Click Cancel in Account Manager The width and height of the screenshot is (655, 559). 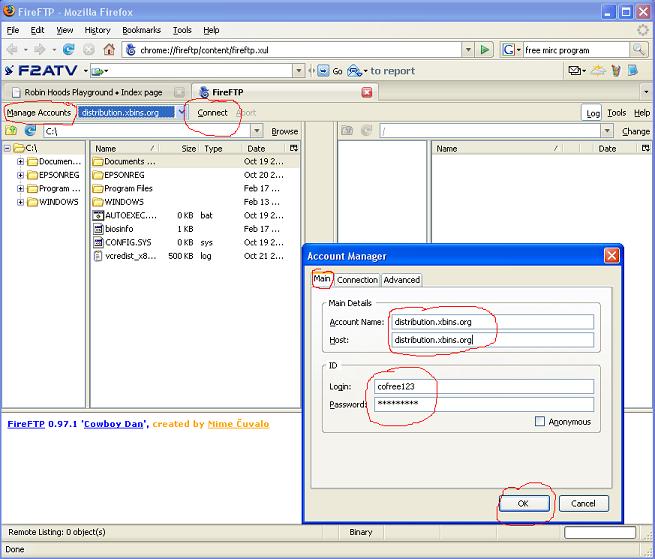[584, 503]
